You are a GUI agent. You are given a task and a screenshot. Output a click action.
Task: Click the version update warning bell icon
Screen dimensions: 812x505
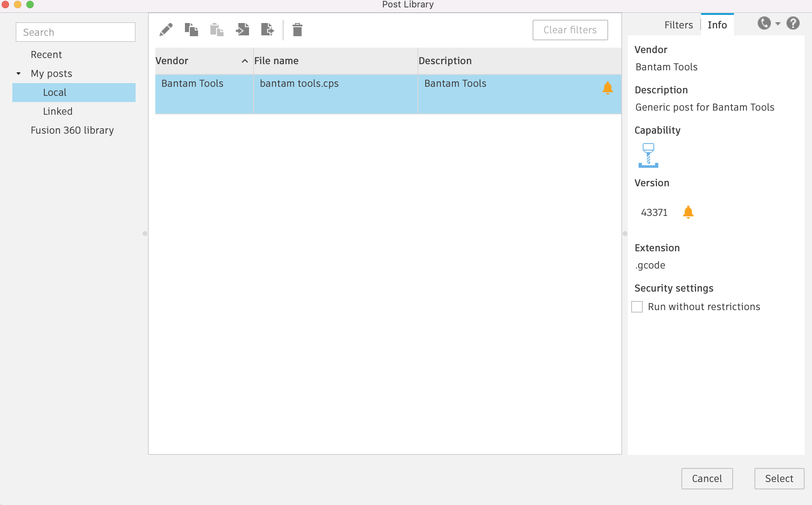[x=689, y=212]
